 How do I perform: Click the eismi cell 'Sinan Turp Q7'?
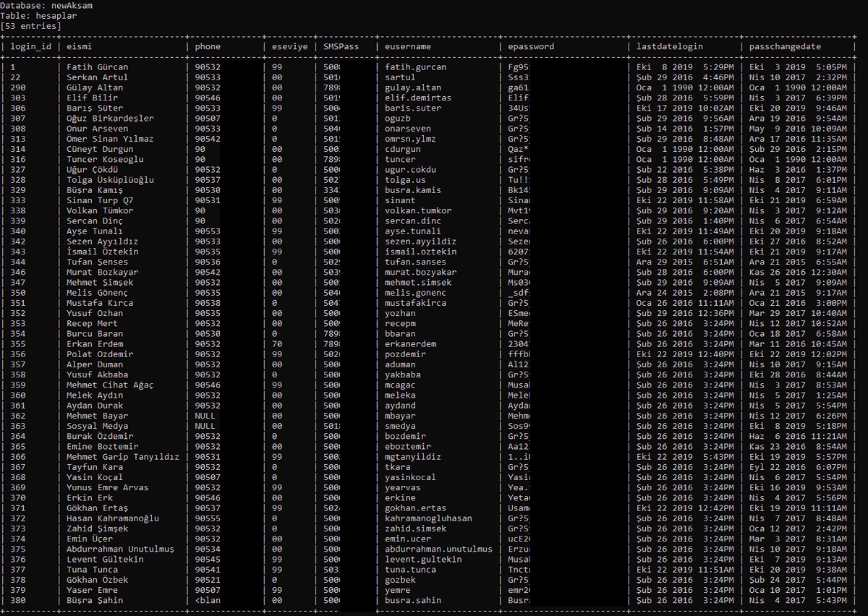(x=100, y=200)
